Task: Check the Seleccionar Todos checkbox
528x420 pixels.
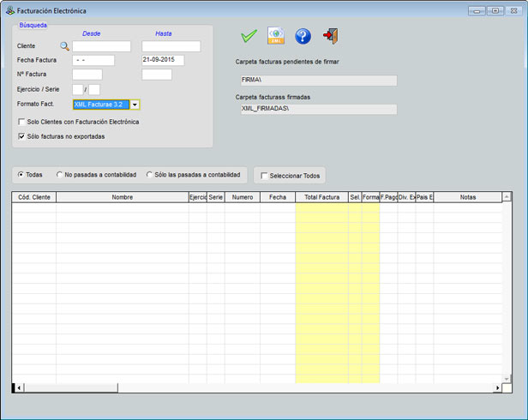Action: pyautogui.click(x=264, y=176)
